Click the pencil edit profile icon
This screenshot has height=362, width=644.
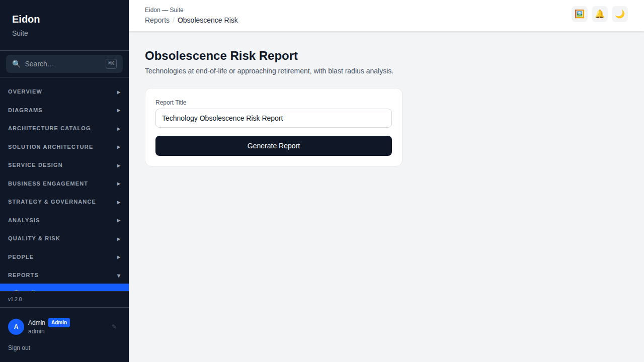(114, 327)
